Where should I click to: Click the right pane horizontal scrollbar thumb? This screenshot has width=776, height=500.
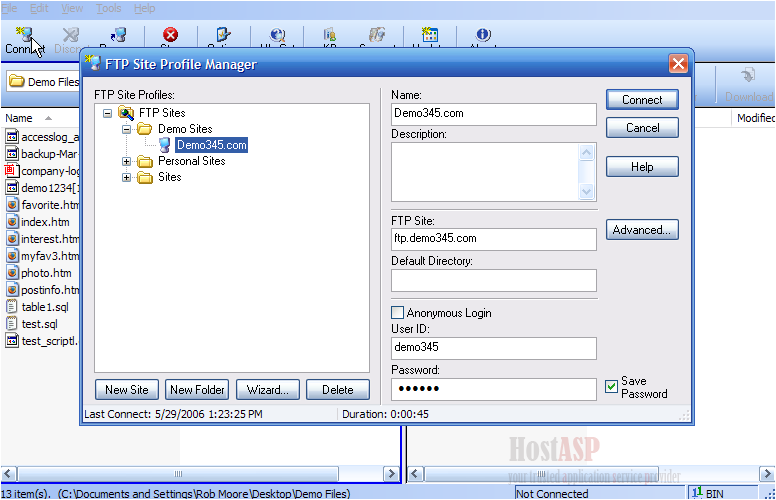click(541, 474)
